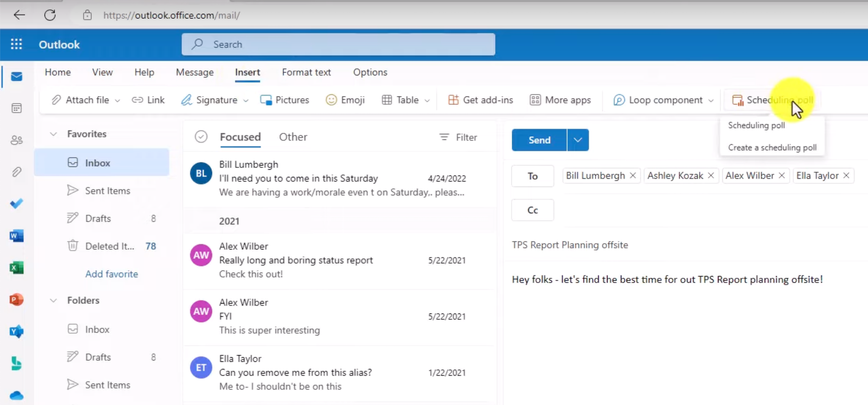This screenshot has width=868, height=405.
Task: Open the To Do checkmark app icon
Action: coord(17,203)
